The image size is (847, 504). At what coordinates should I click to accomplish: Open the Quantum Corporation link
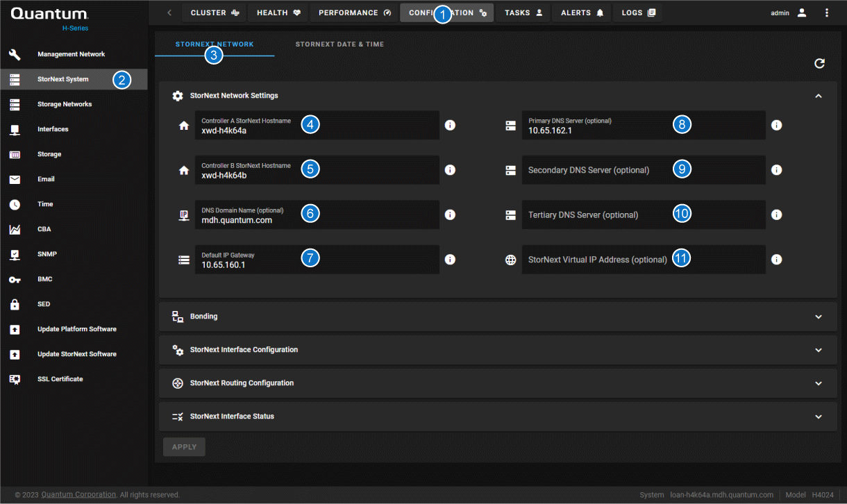(x=78, y=495)
